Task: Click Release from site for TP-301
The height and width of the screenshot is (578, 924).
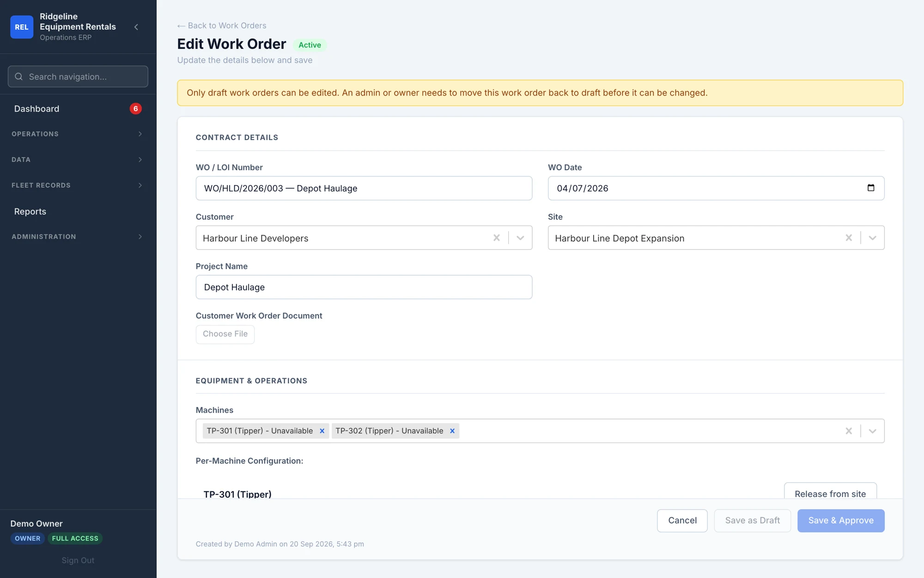Action: pos(830,491)
